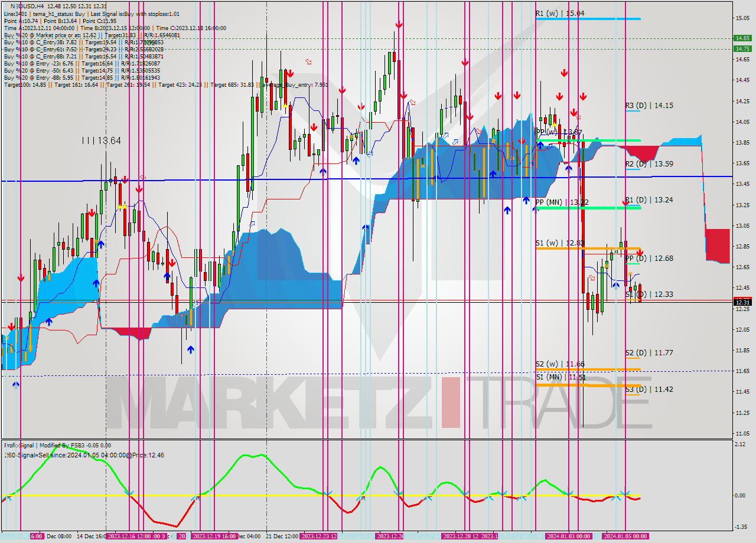756x543 pixels.
Task: Select the R3 (D) | 14.15 resistance label
Action: pyautogui.click(x=649, y=106)
